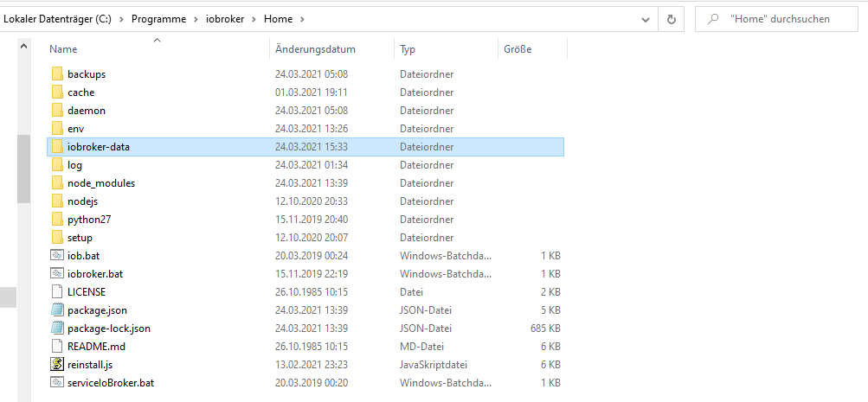The height and width of the screenshot is (402, 868).
Task: Select the README.md file name
Action: point(96,347)
